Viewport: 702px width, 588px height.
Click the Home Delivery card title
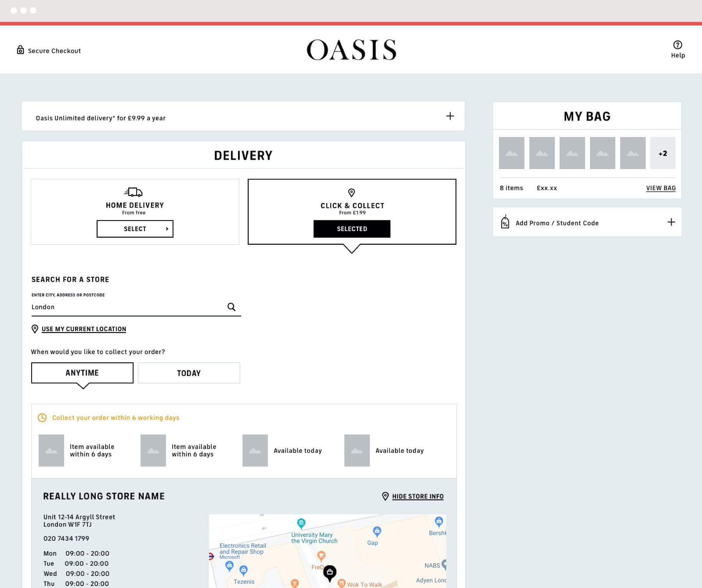135,205
